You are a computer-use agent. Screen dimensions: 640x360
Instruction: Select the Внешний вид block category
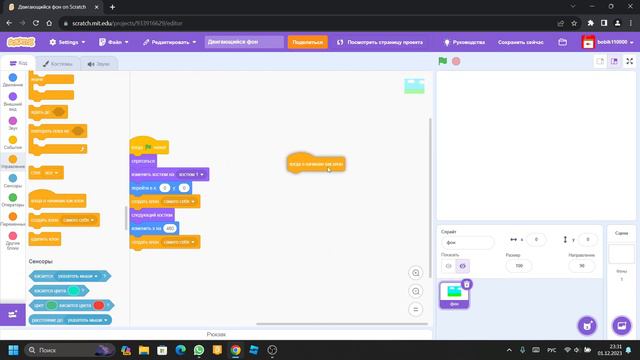pyautogui.click(x=13, y=101)
